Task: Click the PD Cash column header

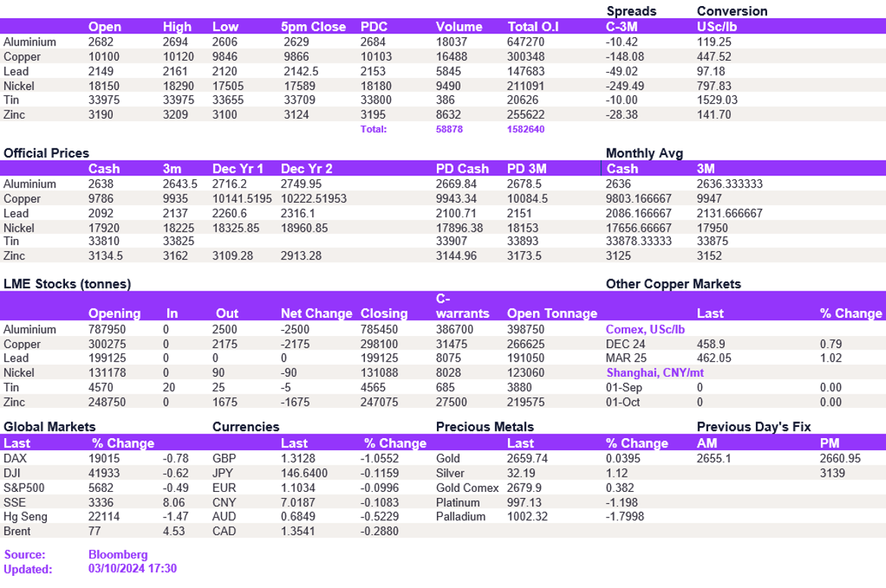Action: click(x=462, y=169)
